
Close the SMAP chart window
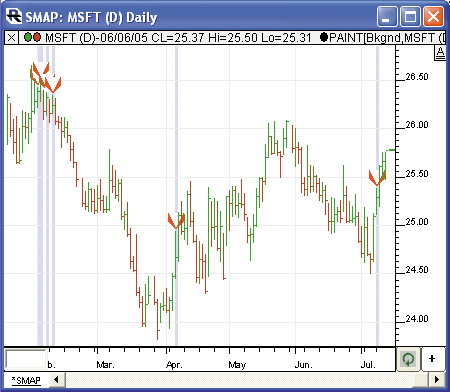(x=433, y=16)
